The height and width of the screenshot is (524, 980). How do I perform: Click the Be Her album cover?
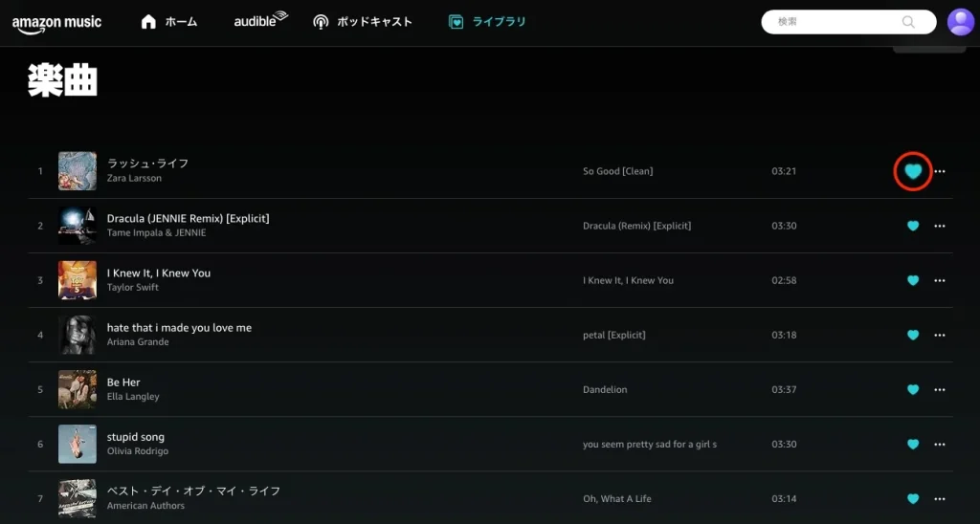point(78,390)
